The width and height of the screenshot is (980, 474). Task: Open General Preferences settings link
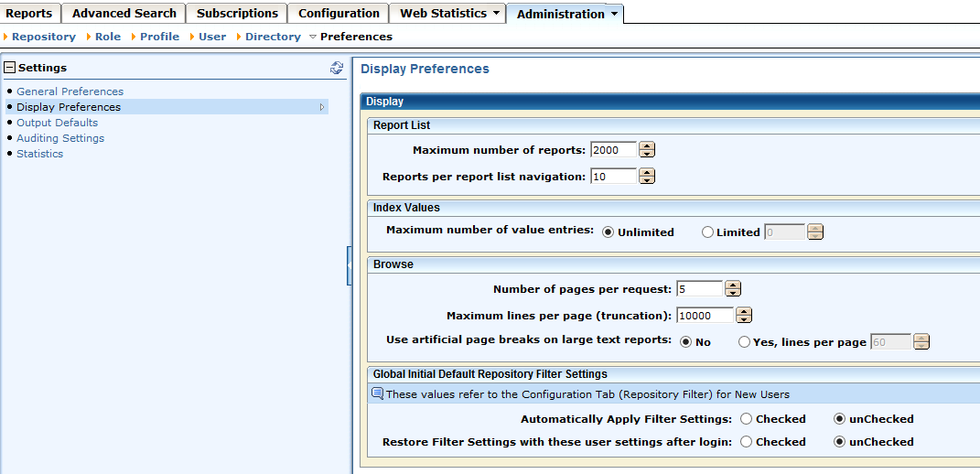pyautogui.click(x=70, y=92)
